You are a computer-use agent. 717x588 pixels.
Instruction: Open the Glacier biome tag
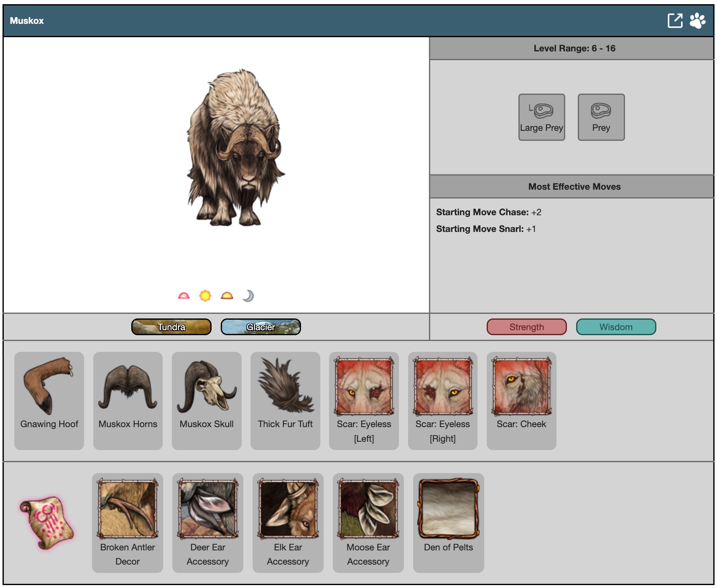coord(260,327)
